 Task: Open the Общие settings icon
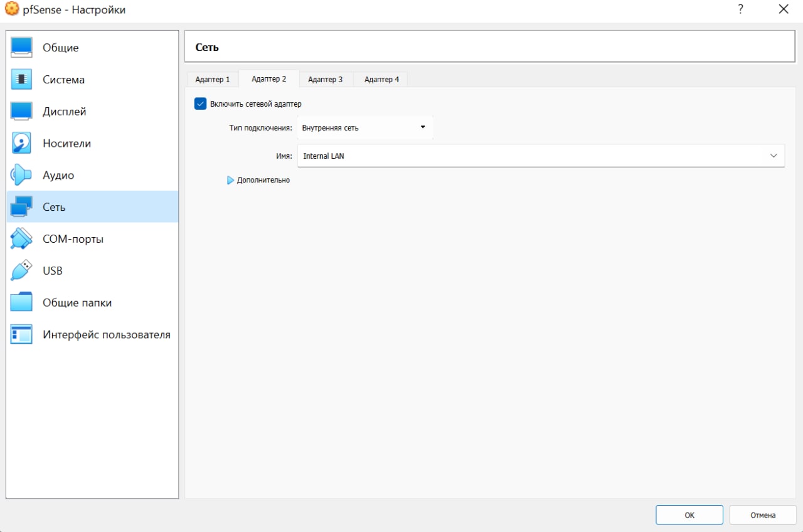click(x=21, y=48)
